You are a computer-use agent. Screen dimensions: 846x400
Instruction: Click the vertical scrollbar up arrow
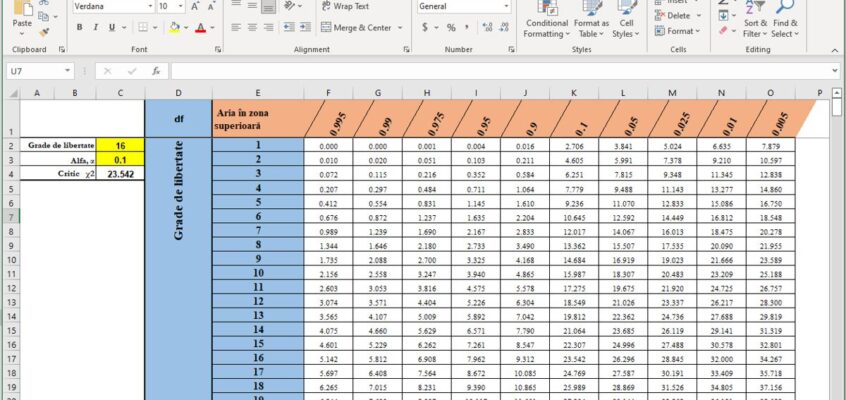click(x=837, y=92)
